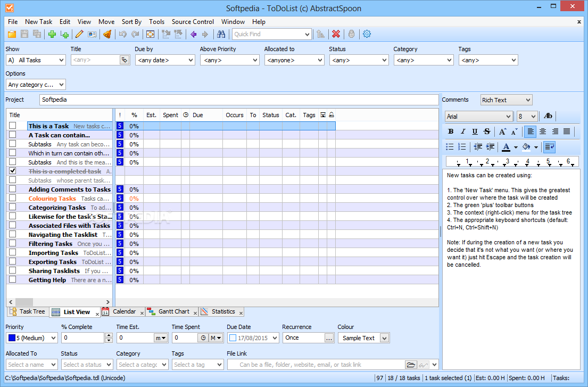
Task: Toggle word wrap in comments toolbar
Action: pos(549,146)
